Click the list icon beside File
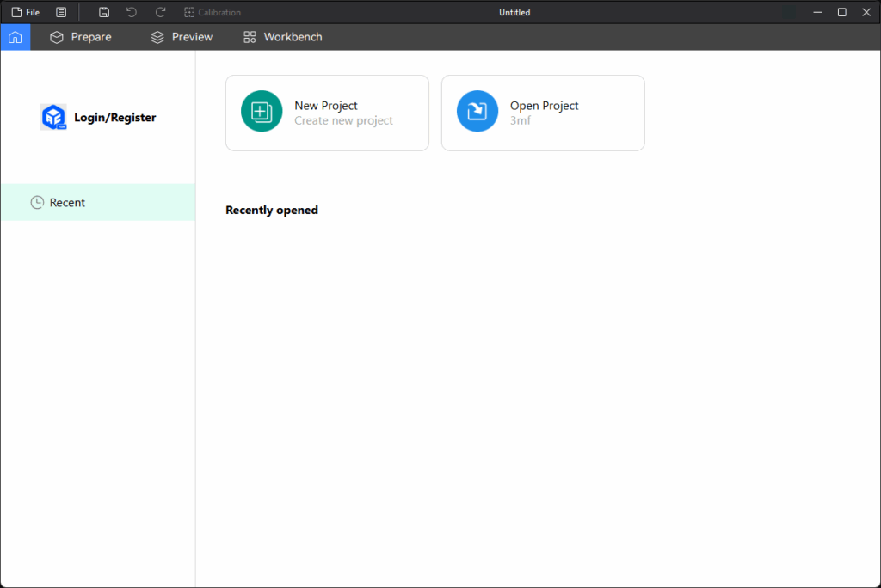 pyautogui.click(x=61, y=12)
